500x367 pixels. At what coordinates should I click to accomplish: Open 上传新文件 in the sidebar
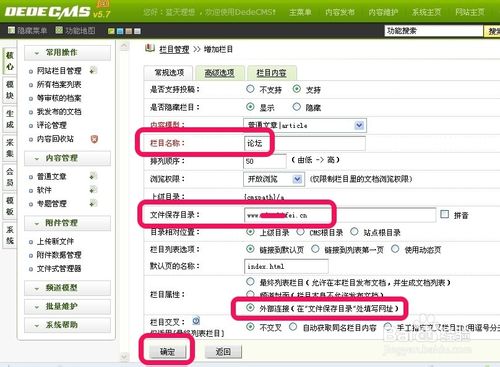[55, 241]
